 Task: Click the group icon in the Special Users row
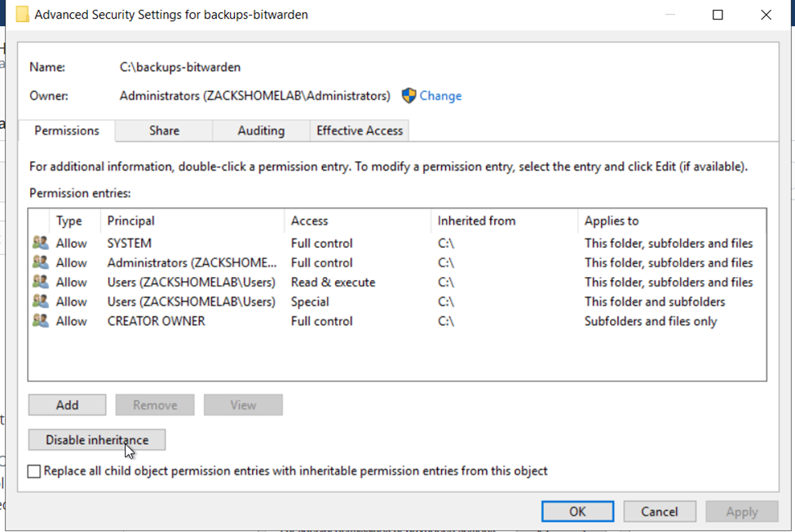pos(41,301)
